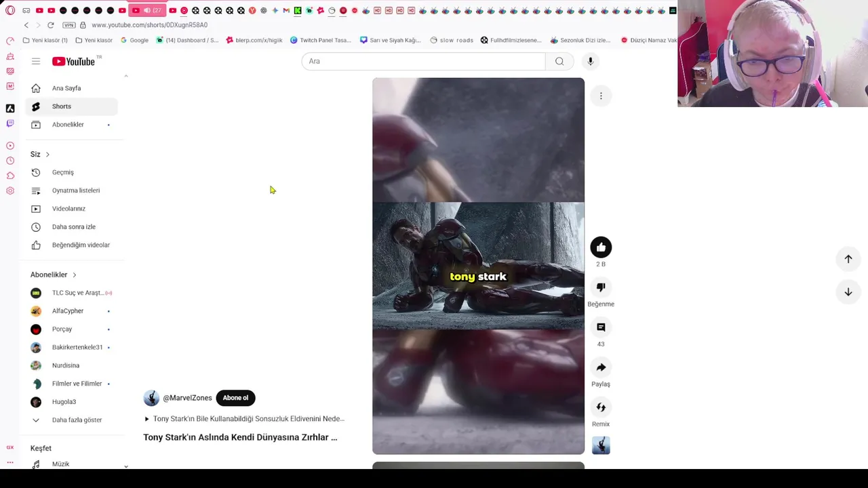Open the history clock in Opera sidebar
Viewport: 868px width, 488px height.
click(x=10, y=161)
